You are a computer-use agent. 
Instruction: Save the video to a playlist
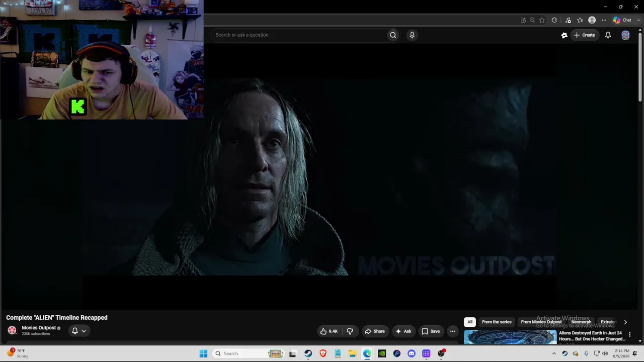pyautogui.click(x=431, y=331)
